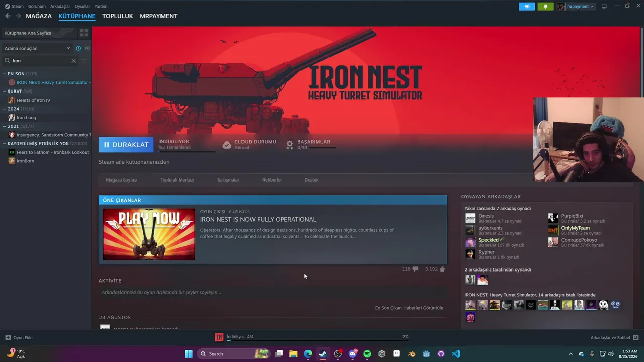Pause the download with DURAKLAT
Image resolution: width=644 pixels, height=362 pixels.
[126, 145]
